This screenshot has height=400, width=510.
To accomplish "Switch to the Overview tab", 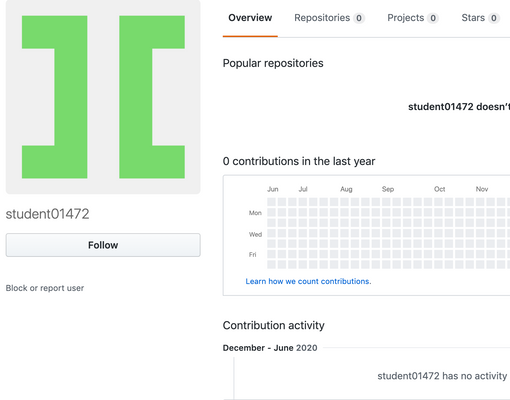I will point(250,18).
